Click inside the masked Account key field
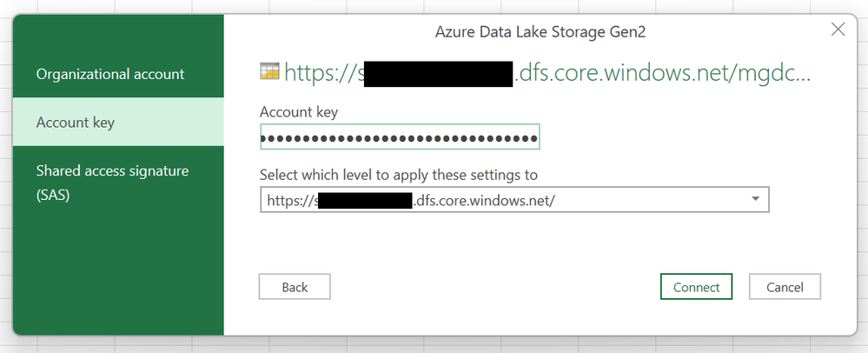The image size is (868, 353). coord(400,137)
